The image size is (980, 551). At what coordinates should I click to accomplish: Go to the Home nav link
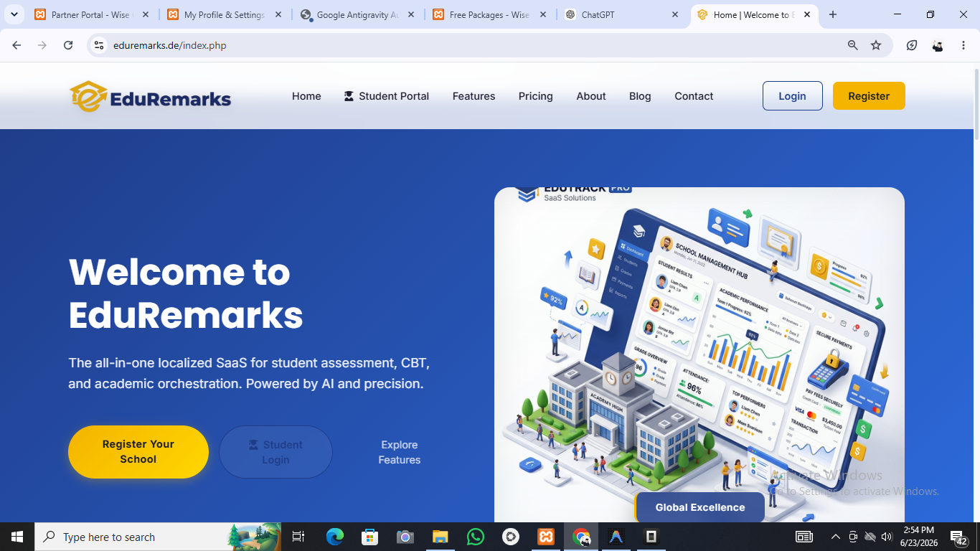[x=306, y=96]
